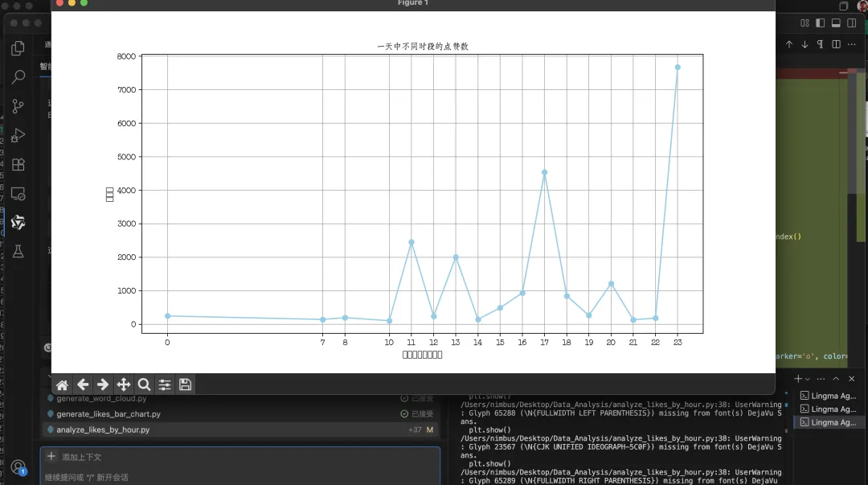Image resolution: width=868 pixels, height=485 pixels.
Task: Open Source Control in the activity bar
Action: [x=18, y=106]
